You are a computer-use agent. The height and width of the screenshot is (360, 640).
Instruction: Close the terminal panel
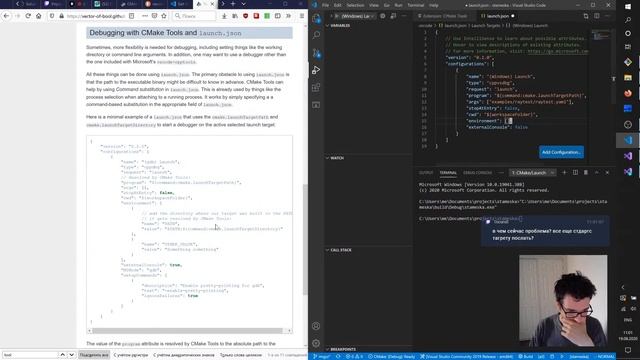607,173
